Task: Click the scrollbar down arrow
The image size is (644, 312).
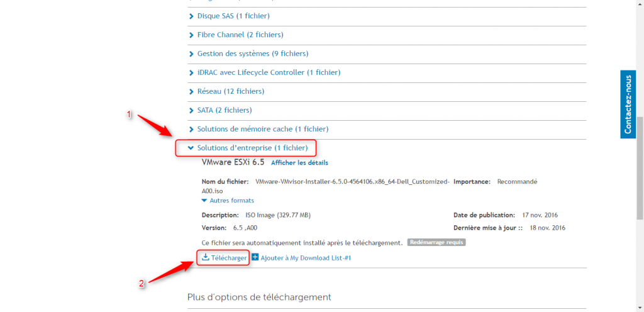Action: [x=640, y=308]
